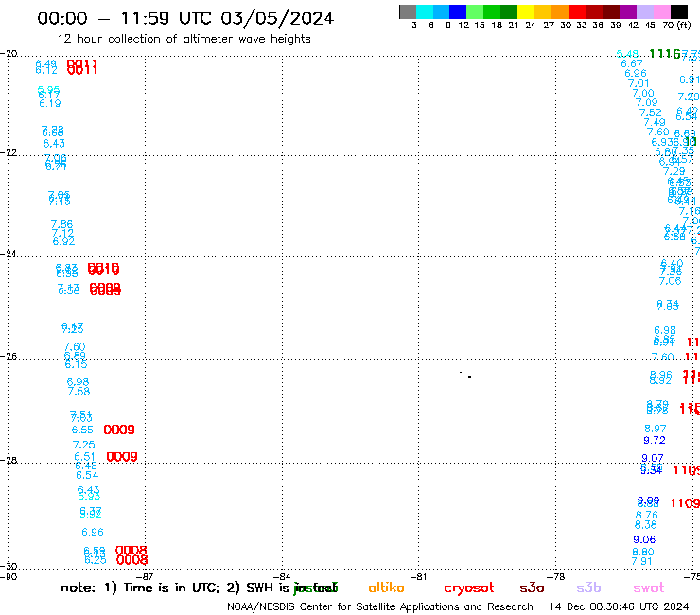
Task: Click the '7.52' wave height value
Action: [650, 113]
